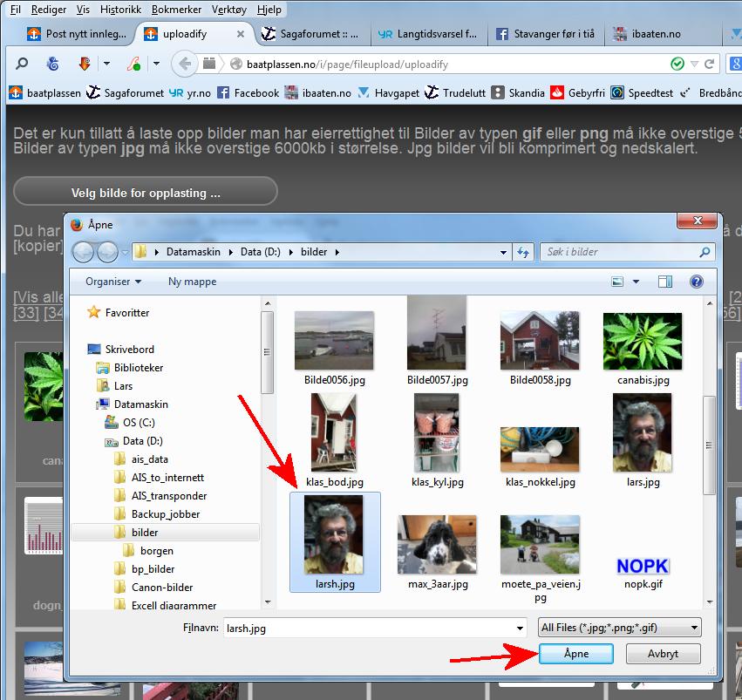
Task: Switch to the Sagaforumet tab
Action: pos(312,34)
